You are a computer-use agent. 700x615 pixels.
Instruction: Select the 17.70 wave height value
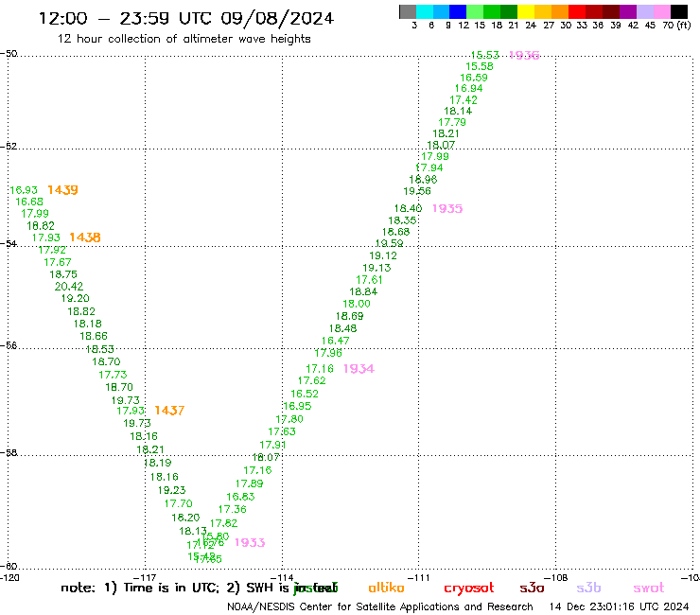tap(179, 503)
